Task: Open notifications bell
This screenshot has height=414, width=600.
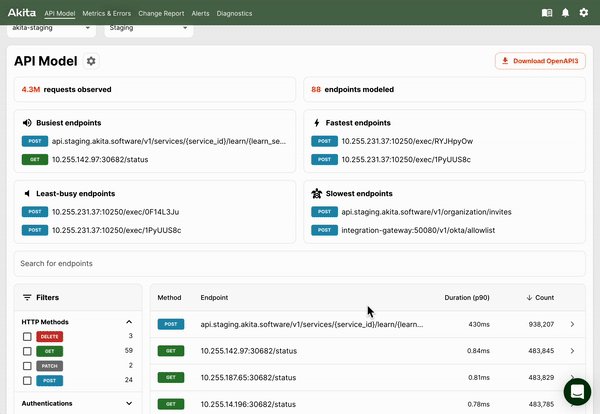Action: (x=565, y=13)
